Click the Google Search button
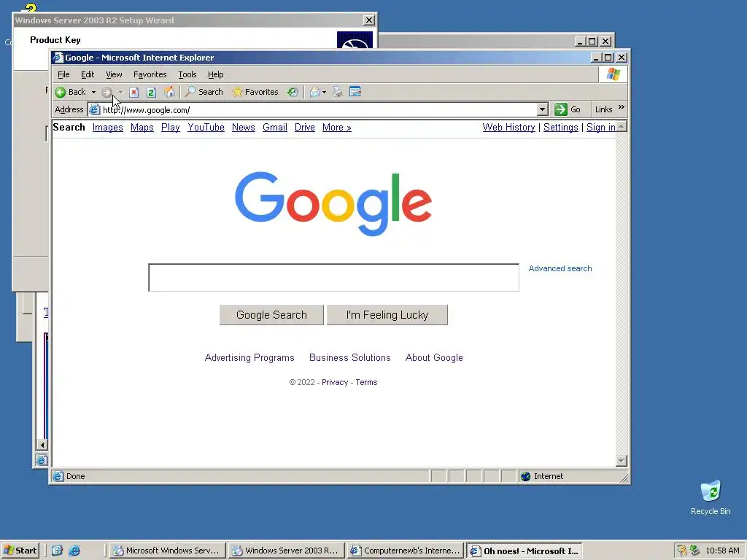 click(x=271, y=315)
